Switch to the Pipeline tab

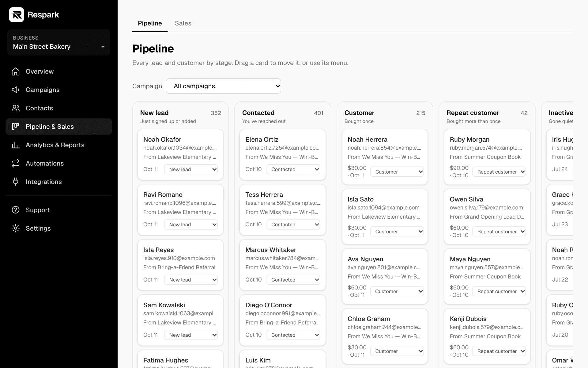click(150, 23)
